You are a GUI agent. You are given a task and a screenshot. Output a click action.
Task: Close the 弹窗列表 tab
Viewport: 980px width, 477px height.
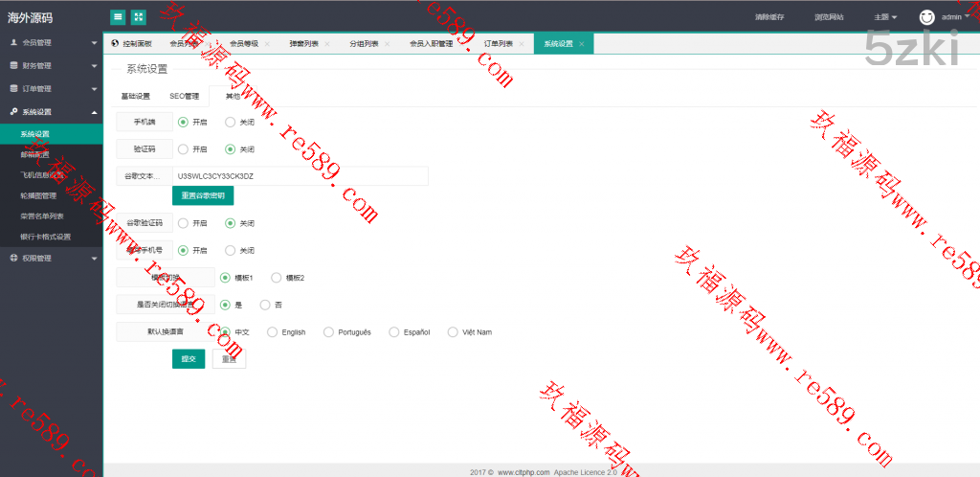coord(327,44)
